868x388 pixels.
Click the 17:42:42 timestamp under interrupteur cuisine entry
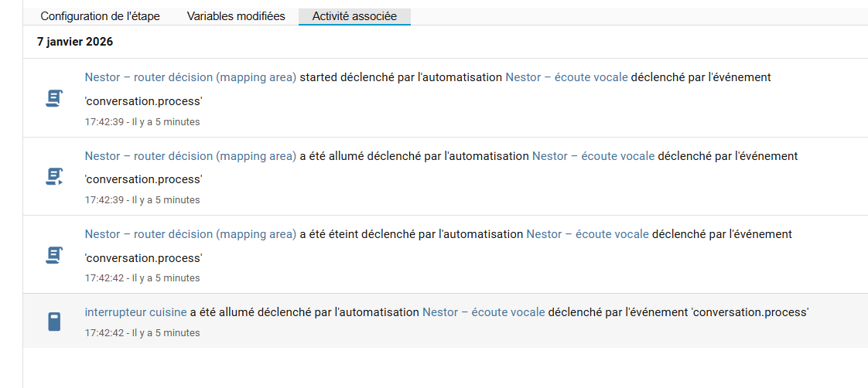[142, 333]
